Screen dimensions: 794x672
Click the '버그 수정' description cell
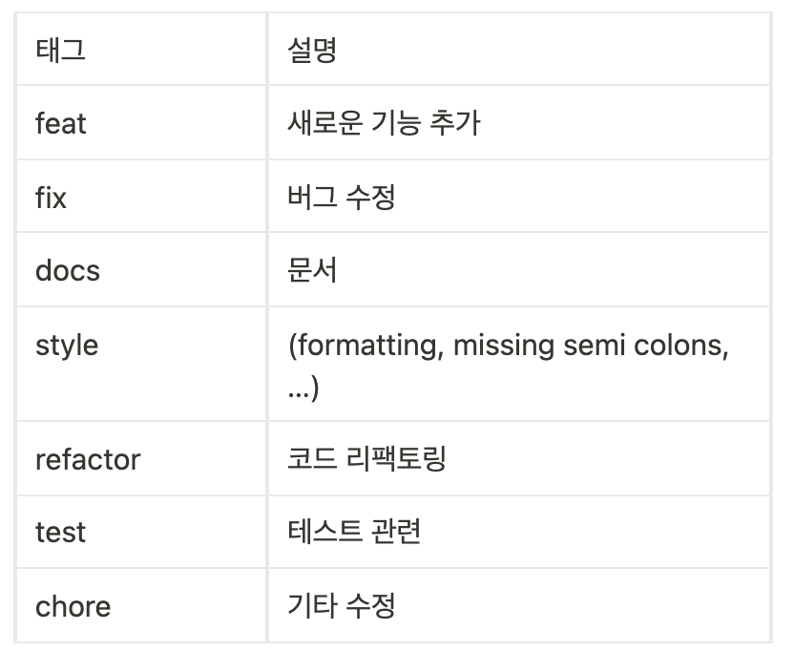coord(341,197)
